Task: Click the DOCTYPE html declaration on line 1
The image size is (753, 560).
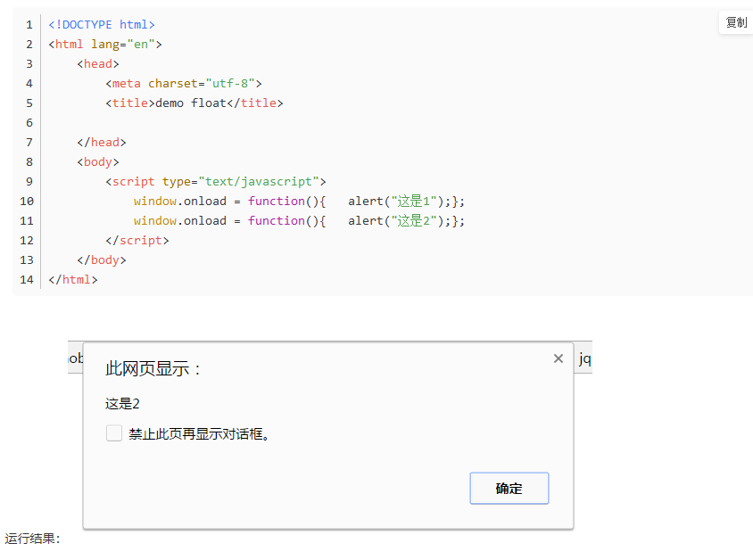Action: [x=101, y=24]
